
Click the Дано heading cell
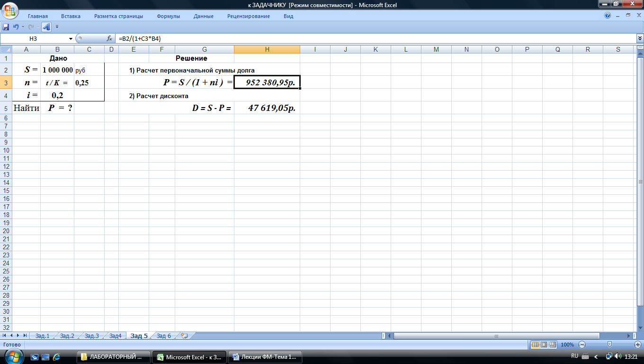point(58,58)
